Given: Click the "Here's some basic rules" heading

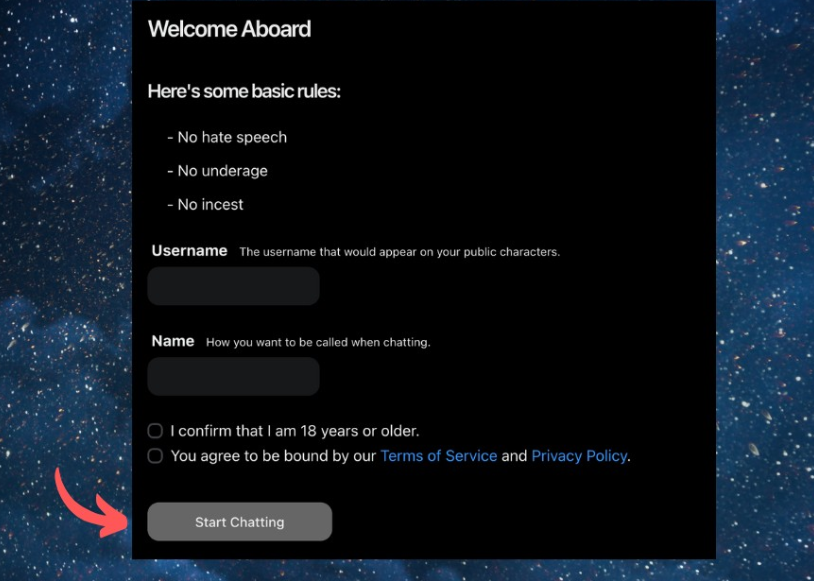Looking at the screenshot, I should click(244, 91).
